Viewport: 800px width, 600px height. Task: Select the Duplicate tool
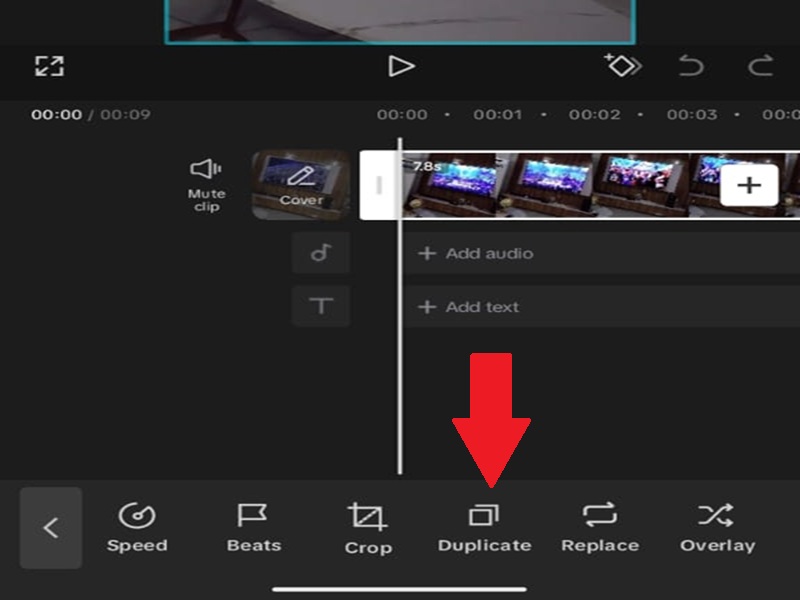484,528
